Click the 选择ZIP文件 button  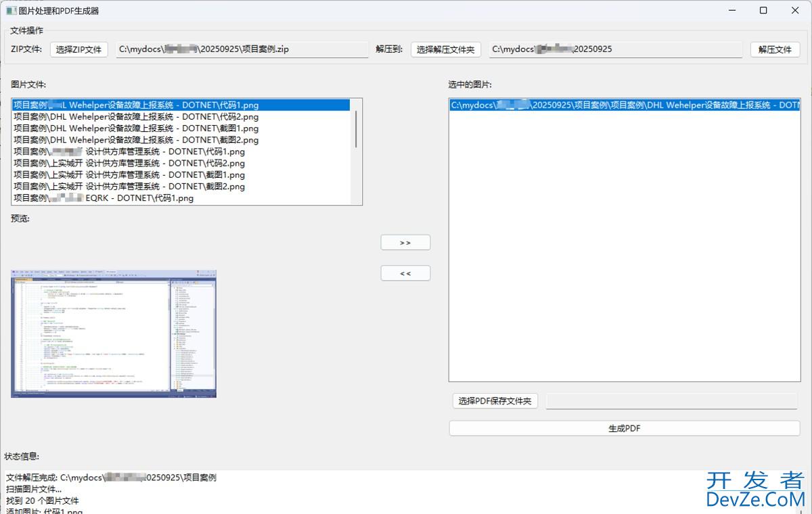point(78,49)
